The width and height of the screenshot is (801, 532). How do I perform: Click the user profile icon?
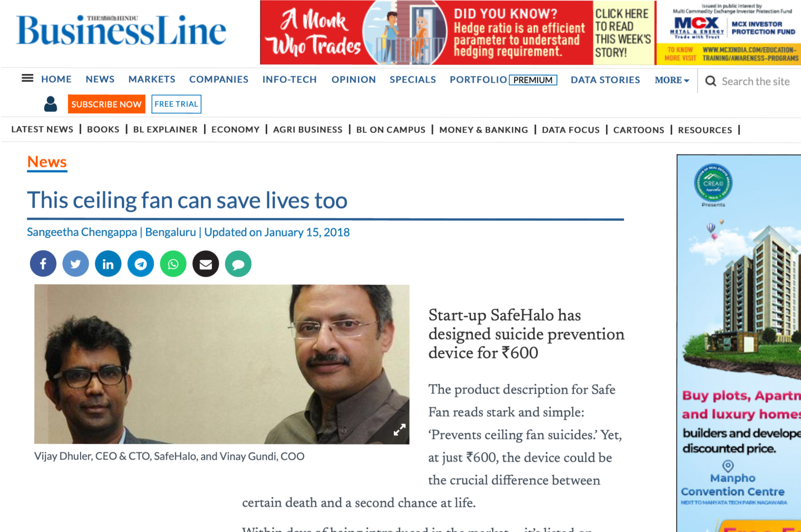click(x=50, y=104)
